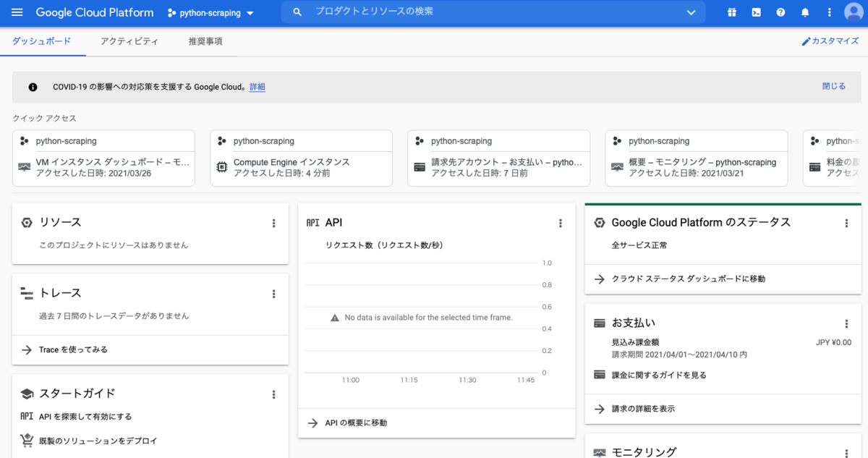The width and height of the screenshot is (868, 458).
Task: Activate Cloud Shell terminal icon
Action: click(756, 12)
